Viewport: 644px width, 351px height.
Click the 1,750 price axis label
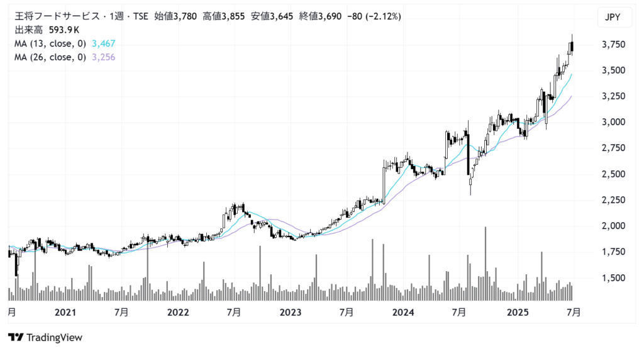tap(614, 252)
